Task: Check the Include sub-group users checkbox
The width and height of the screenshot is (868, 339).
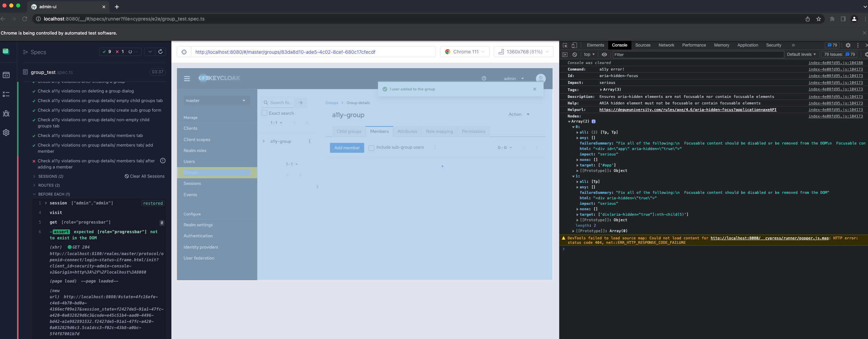Action: (371, 148)
